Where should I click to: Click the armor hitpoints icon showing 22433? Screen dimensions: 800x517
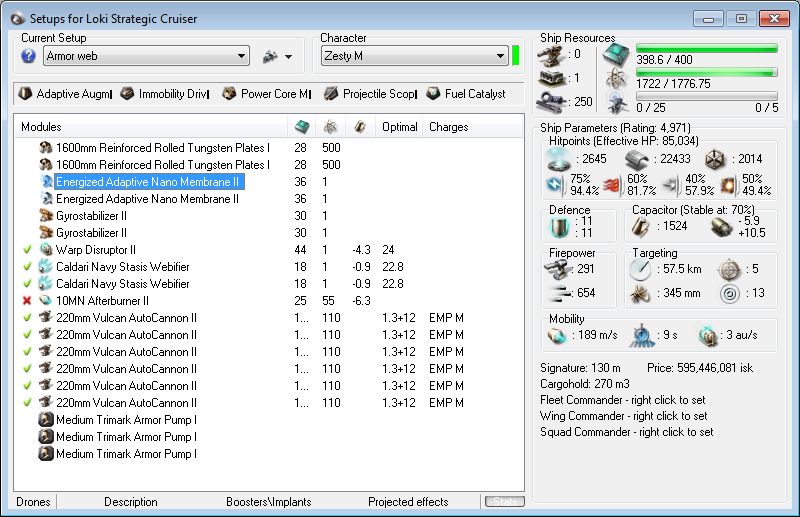[x=636, y=160]
